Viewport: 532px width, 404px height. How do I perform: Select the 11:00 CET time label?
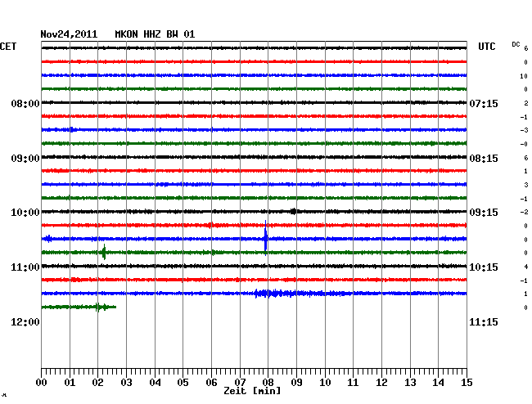point(25,267)
